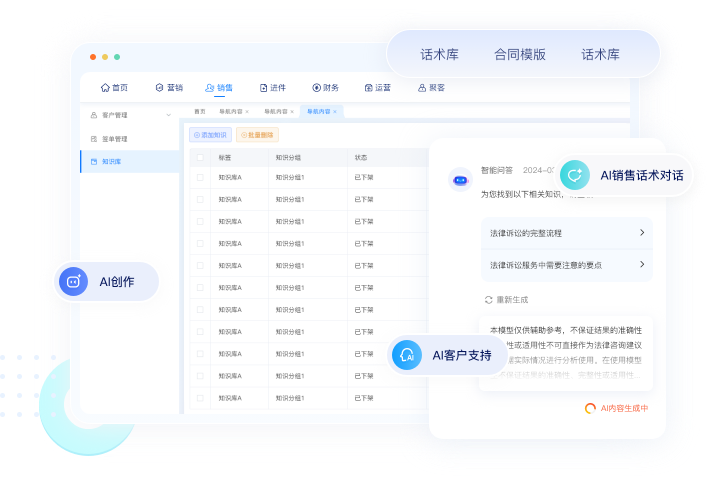Click the 批量删除 button

257,134
